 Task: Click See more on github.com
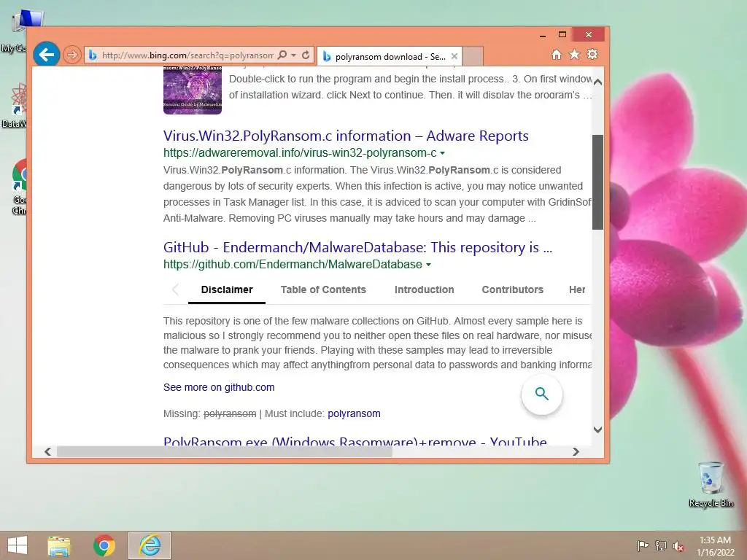pyautogui.click(x=219, y=387)
